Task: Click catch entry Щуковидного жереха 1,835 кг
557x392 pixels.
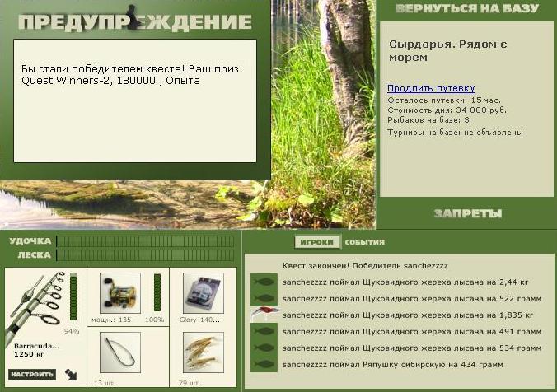Action: tap(408, 315)
